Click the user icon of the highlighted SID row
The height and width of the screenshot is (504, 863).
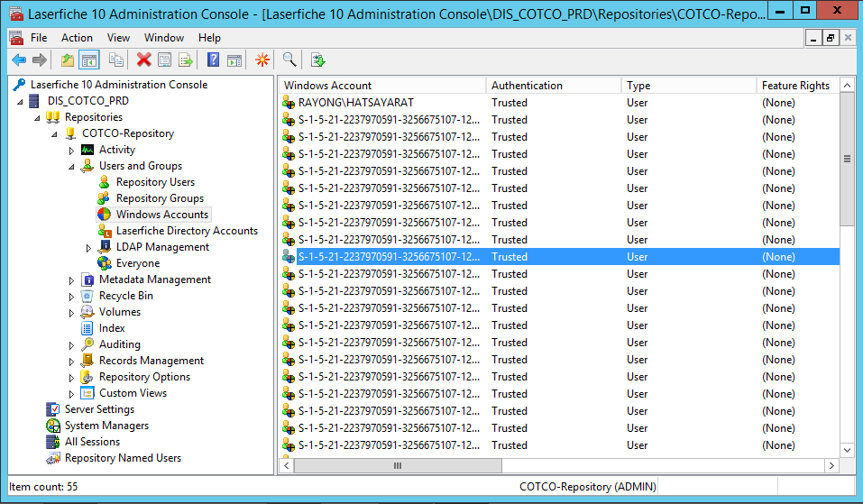click(289, 256)
